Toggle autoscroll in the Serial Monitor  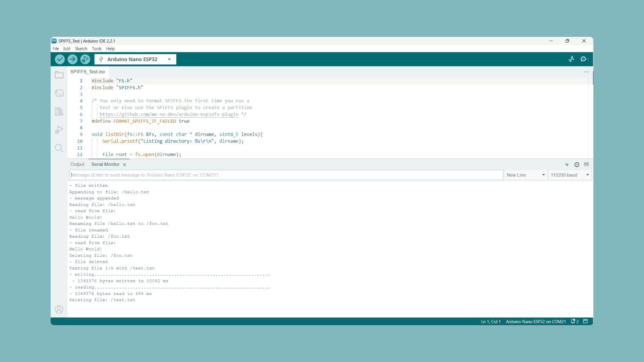pos(567,165)
